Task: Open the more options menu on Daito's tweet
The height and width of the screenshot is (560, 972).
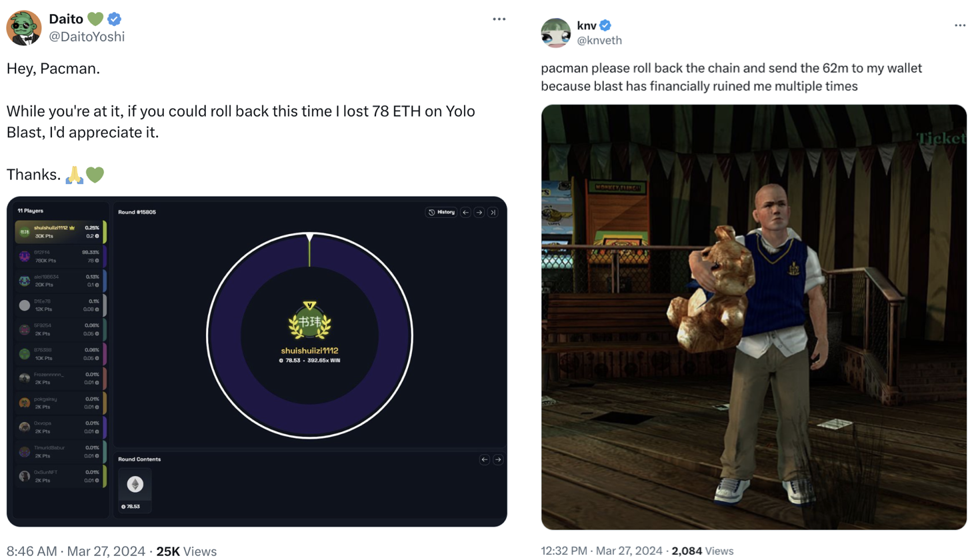Action: (x=499, y=19)
